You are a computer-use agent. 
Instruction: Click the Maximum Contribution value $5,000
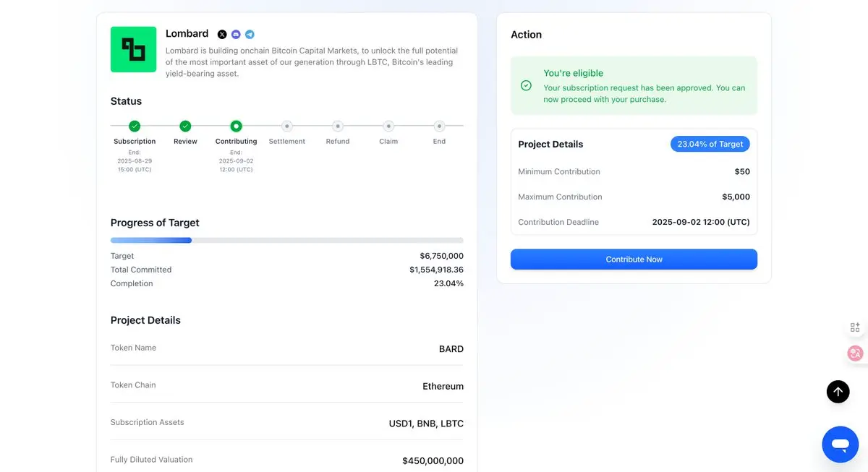click(x=736, y=197)
